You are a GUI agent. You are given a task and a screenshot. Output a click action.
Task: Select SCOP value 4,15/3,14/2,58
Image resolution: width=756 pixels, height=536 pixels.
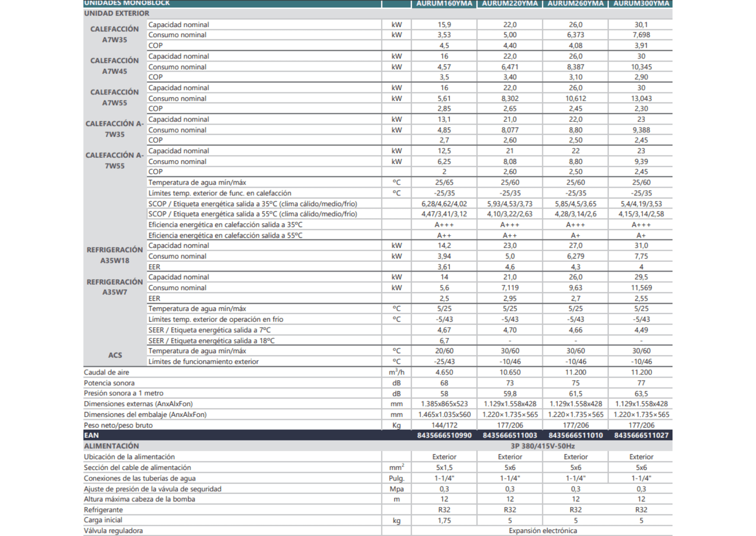click(641, 214)
